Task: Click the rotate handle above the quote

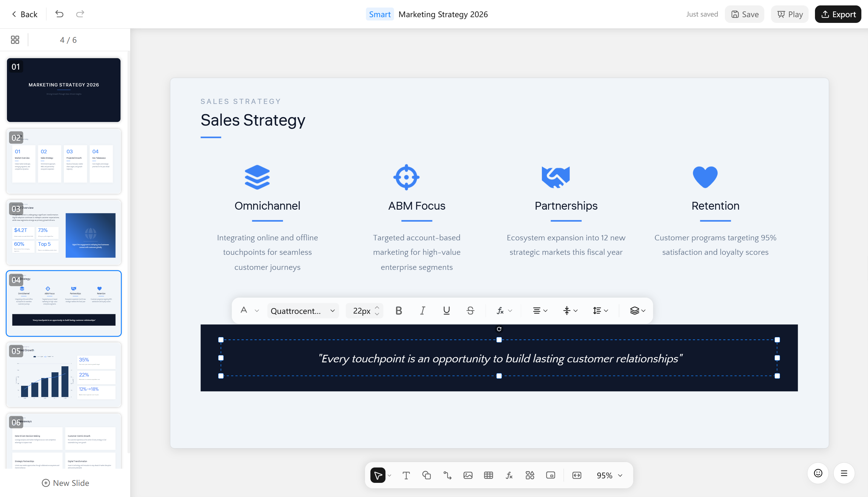Action: pos(499,329)
